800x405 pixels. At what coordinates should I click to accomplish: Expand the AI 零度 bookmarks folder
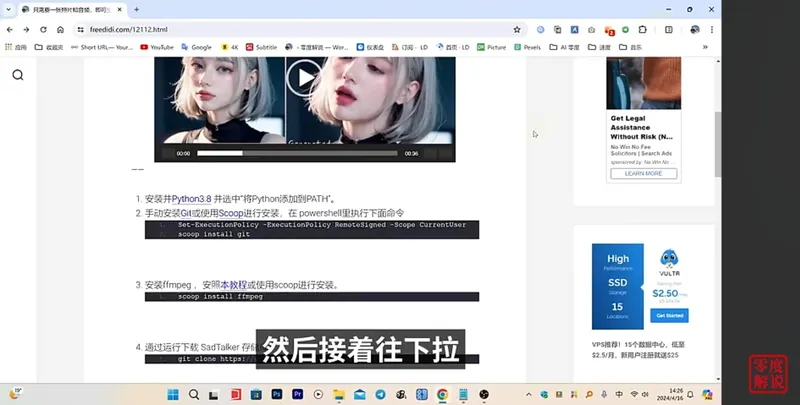tap(564, 47)
